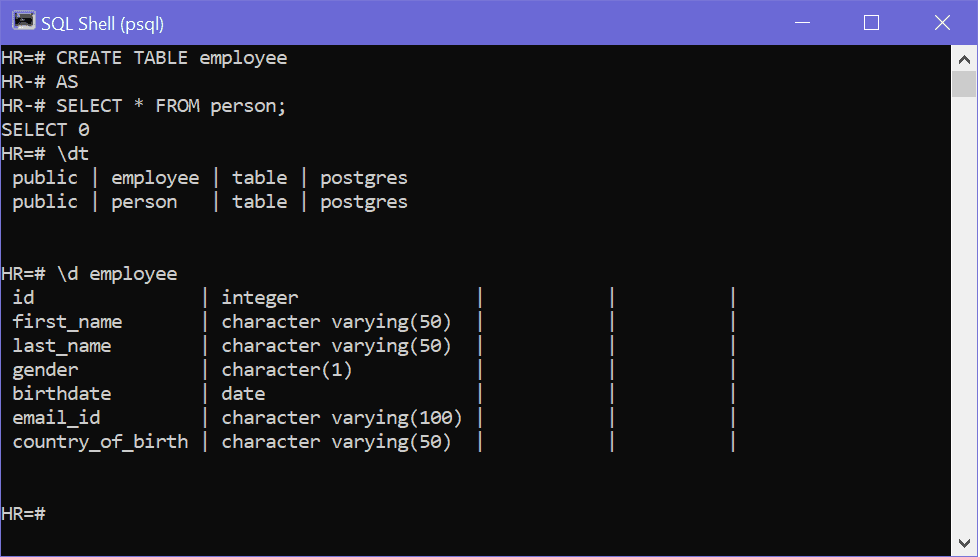This screenshot has width=980, height=557.
Task: Click the employee table row in listing
Action: (155, 178)
